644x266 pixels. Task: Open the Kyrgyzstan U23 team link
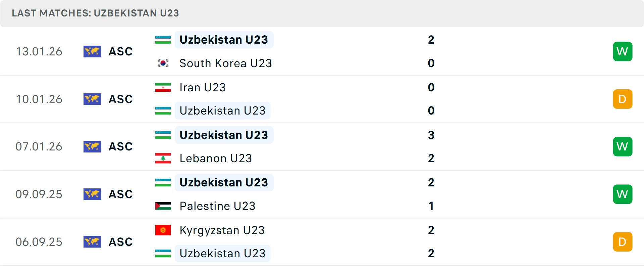click(x=222, y=230)
